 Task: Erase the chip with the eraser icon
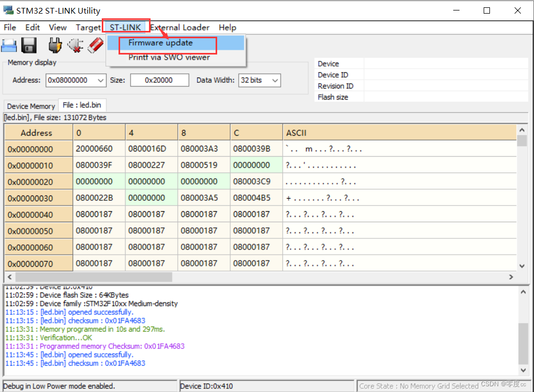(x=95, y=46)
